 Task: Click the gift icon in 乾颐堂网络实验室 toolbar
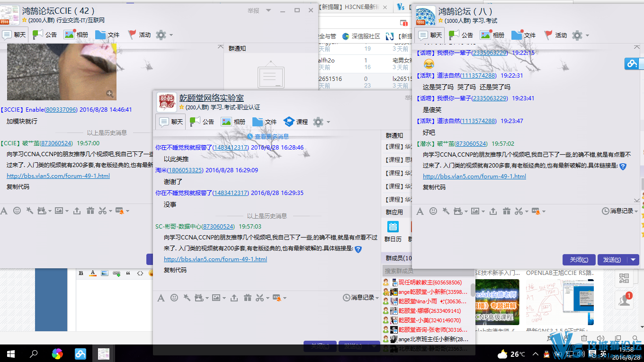click(x=247, y=298)
